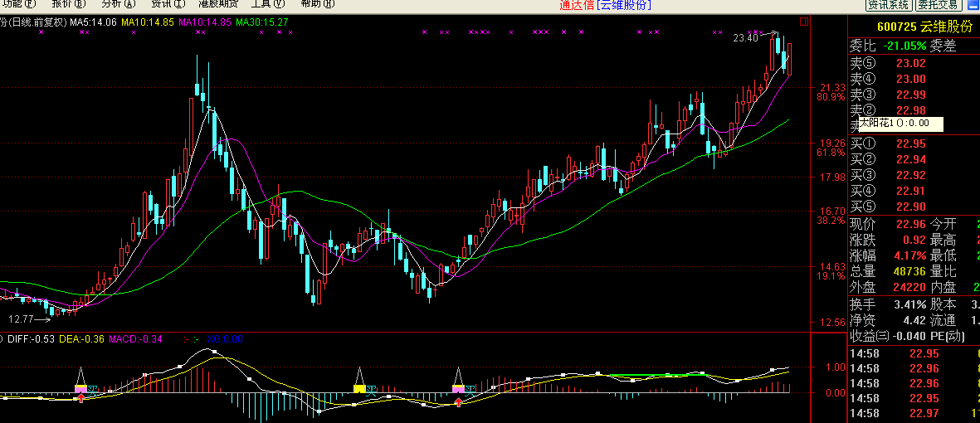Click the 23.40 high price marker

click(x=746, y=37)
